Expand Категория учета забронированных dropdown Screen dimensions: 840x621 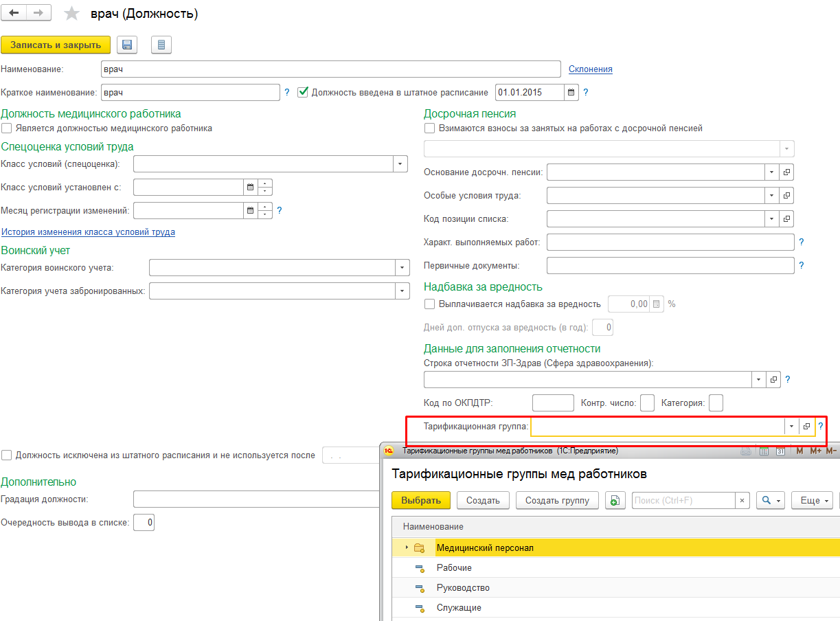[402, 291]
